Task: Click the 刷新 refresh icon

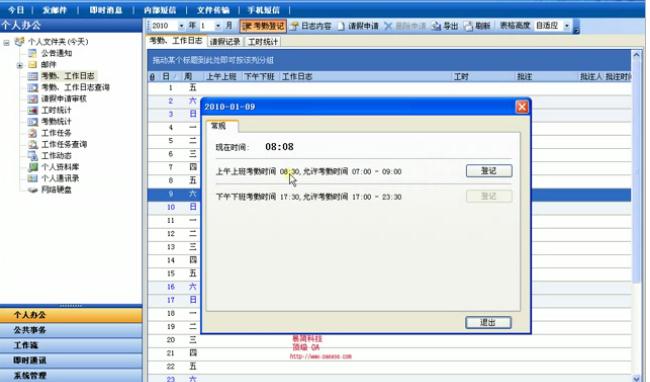Action: (x=477, y=26)
